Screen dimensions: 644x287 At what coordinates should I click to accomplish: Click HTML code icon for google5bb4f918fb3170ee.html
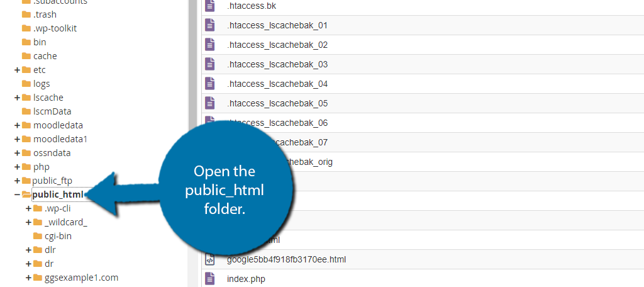(x=210, y=259)
